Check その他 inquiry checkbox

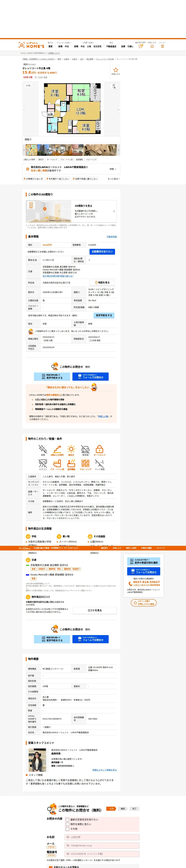[68, 829]
